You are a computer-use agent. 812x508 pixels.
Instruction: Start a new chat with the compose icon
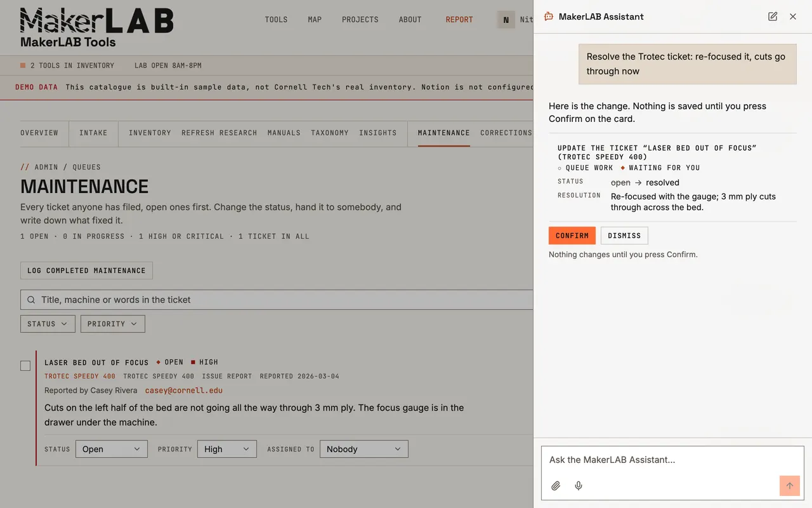pyautogui.click(x=773, y=17)
